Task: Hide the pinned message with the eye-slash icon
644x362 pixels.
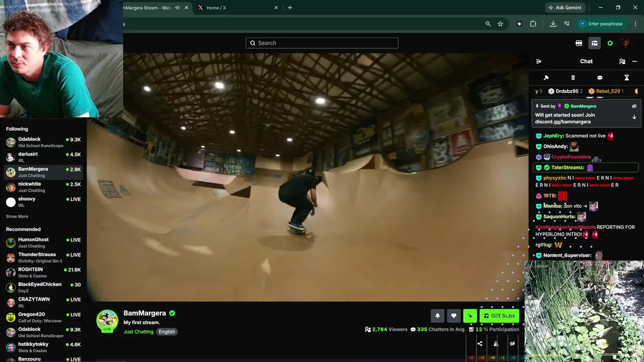Action: [x=634, y=106]
